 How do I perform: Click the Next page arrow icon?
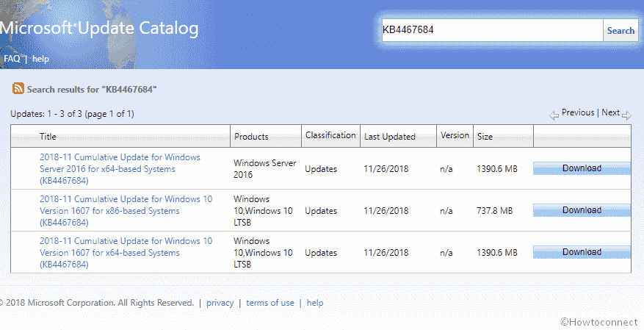[x=626, y=115]
